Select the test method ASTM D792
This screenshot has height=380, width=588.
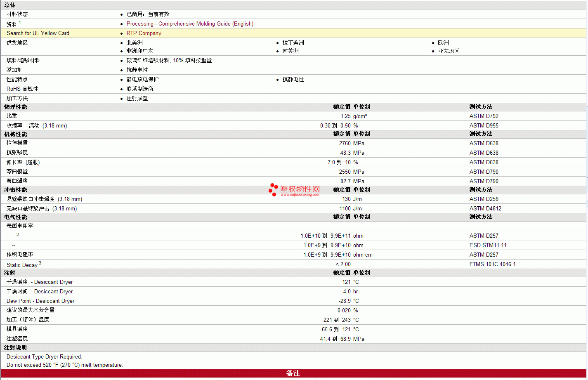point(484,116)
